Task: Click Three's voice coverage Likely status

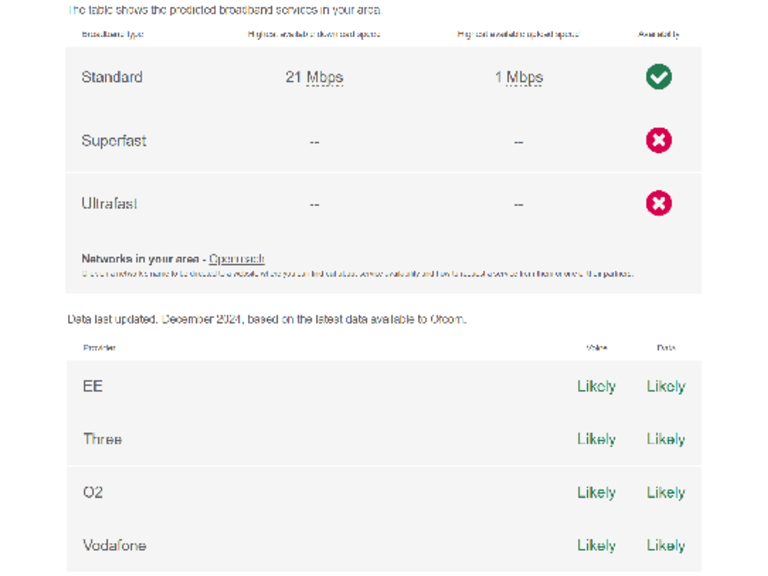Action: tap(596, 439)
